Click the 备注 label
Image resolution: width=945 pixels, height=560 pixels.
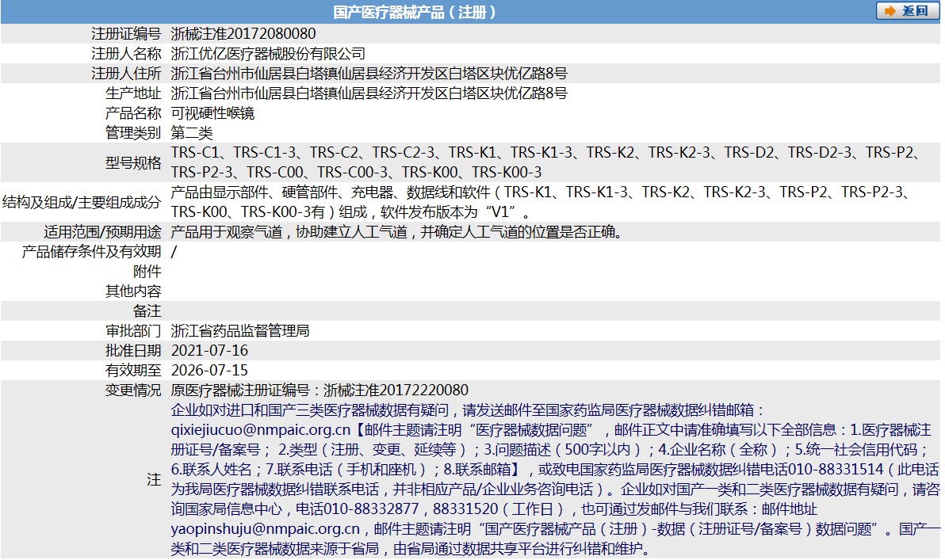coord(147,311)
